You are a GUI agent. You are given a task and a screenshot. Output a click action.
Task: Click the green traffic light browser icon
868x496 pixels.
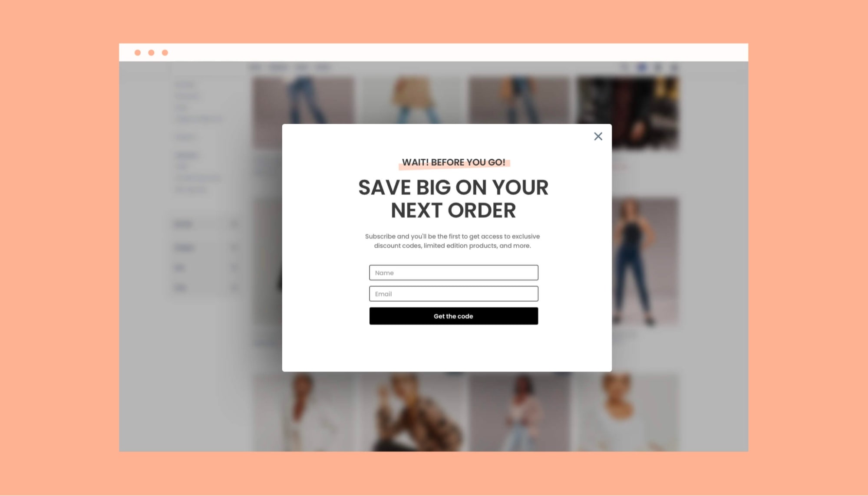(x=165, y=53)
